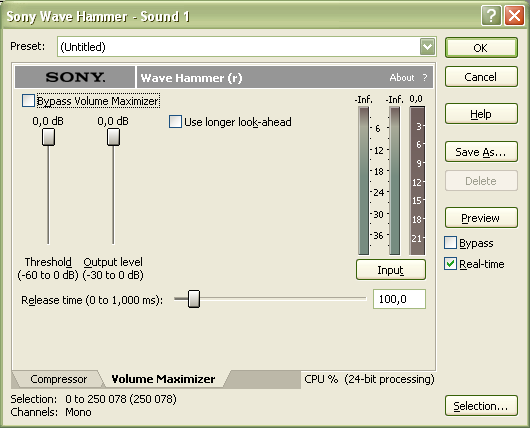Click the Channels: Mono text
This screenshot has width=530, height=428.
[x=51, y=412]
